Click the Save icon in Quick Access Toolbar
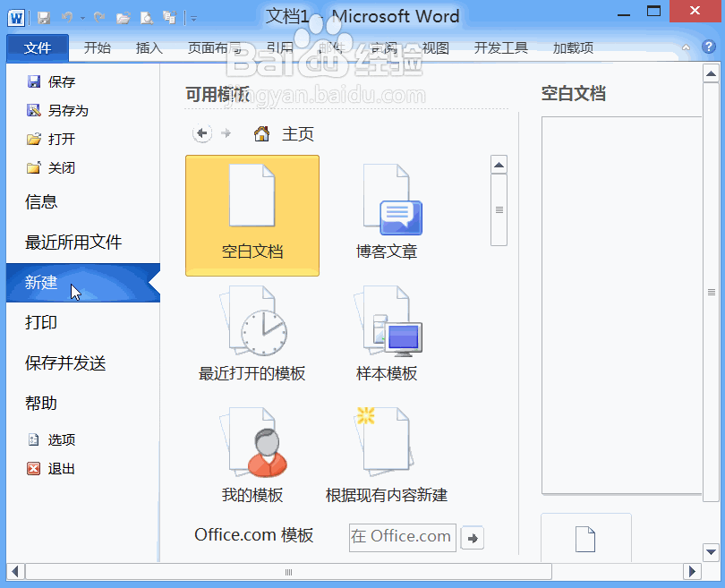This screenshot has width=725, height=588. click(44, 18)
